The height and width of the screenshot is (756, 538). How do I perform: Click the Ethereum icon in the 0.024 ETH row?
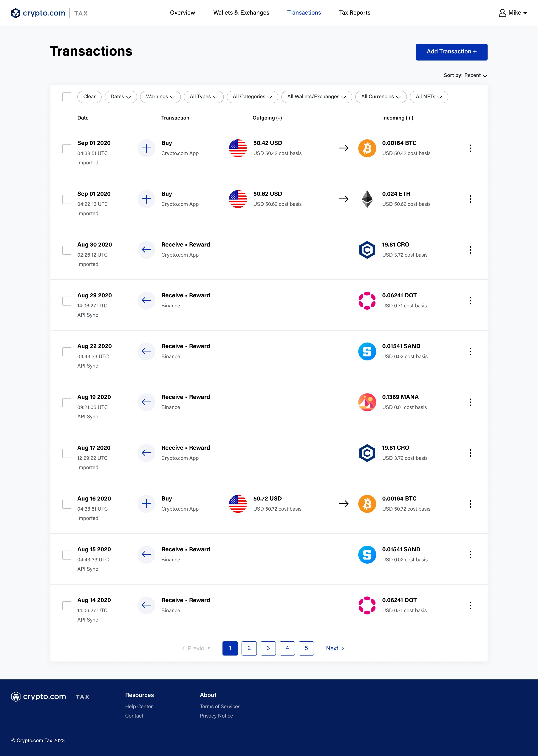[x=367, y=199]
